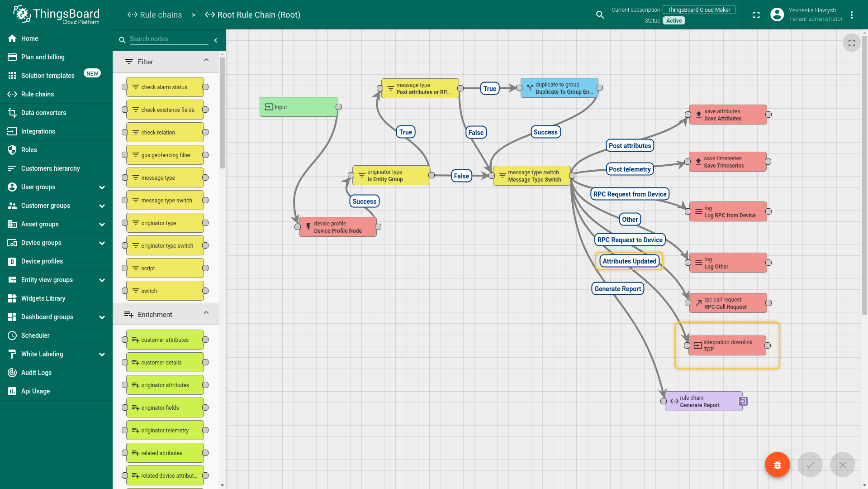
Task: Click the orange debug events button
Action: [777, 465]
